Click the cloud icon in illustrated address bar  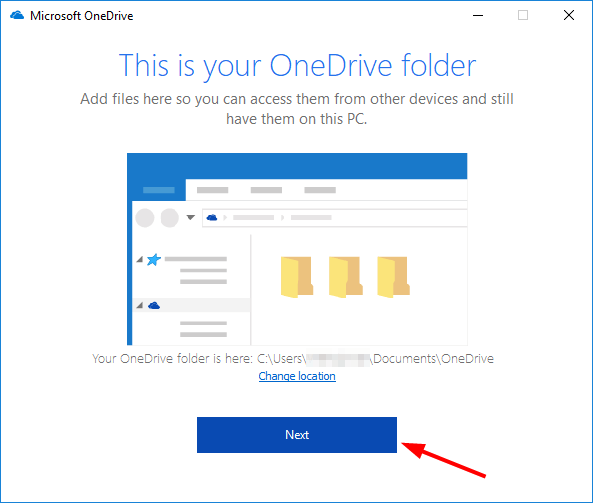[212, 217]
